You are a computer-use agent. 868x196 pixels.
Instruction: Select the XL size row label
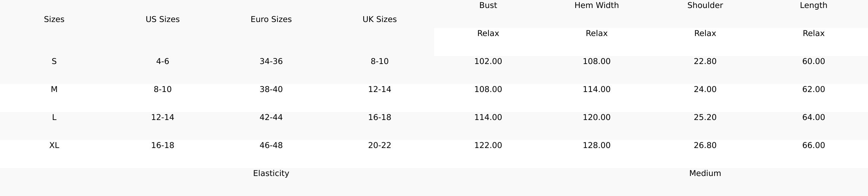54,145
